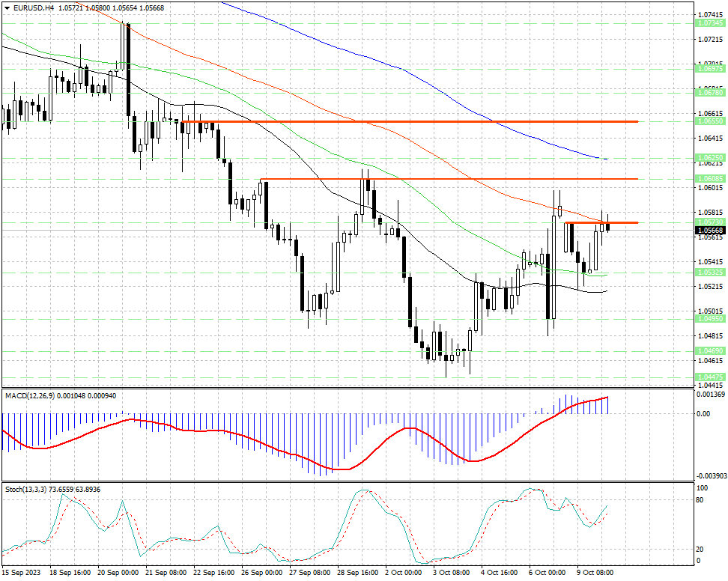Click price scale value 1.05215
The image size is (728, 581).
pyautogui.click(x=710, y=286)
